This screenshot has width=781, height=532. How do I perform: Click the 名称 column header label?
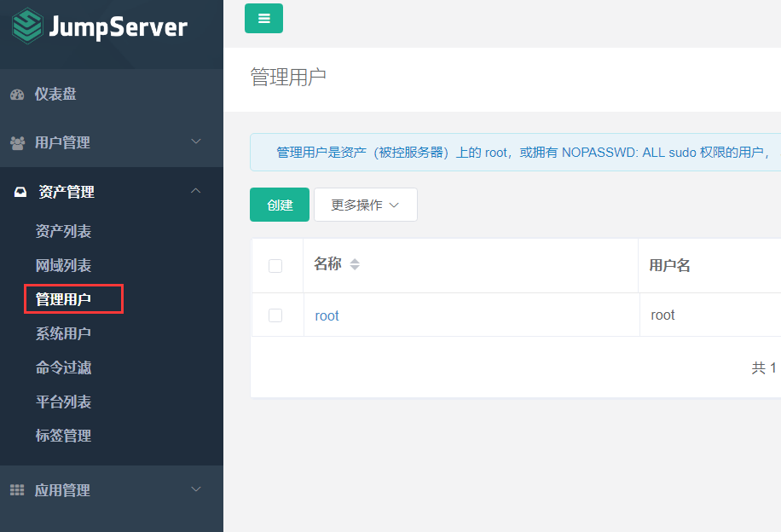tap(327, 263)
